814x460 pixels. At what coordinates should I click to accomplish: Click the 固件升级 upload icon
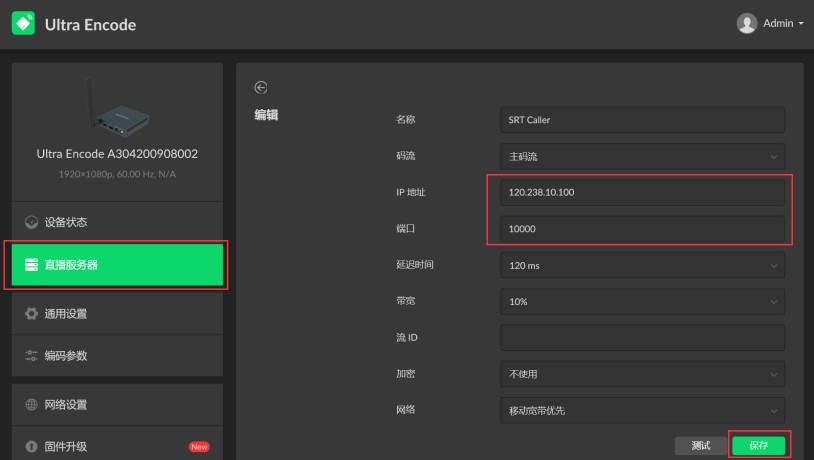pos(31,446)
